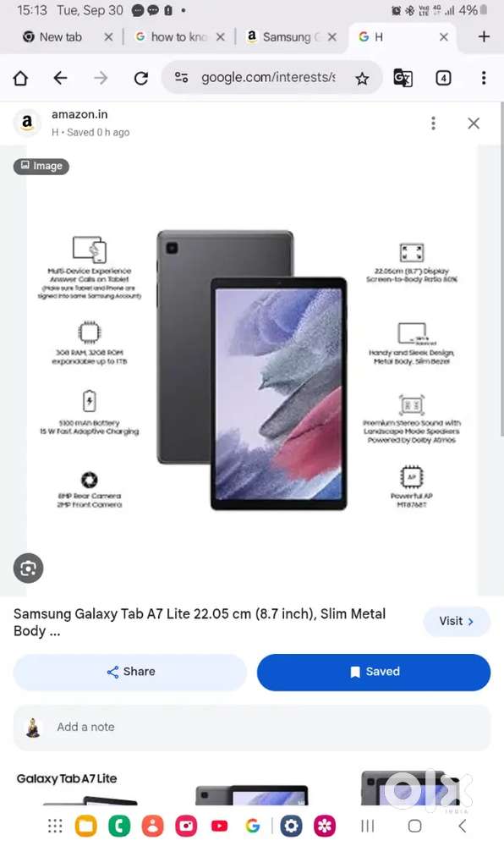The image size is (504, 846).
Task: Open the Google Translate icon in toolbar
Action: click(403, 78)
